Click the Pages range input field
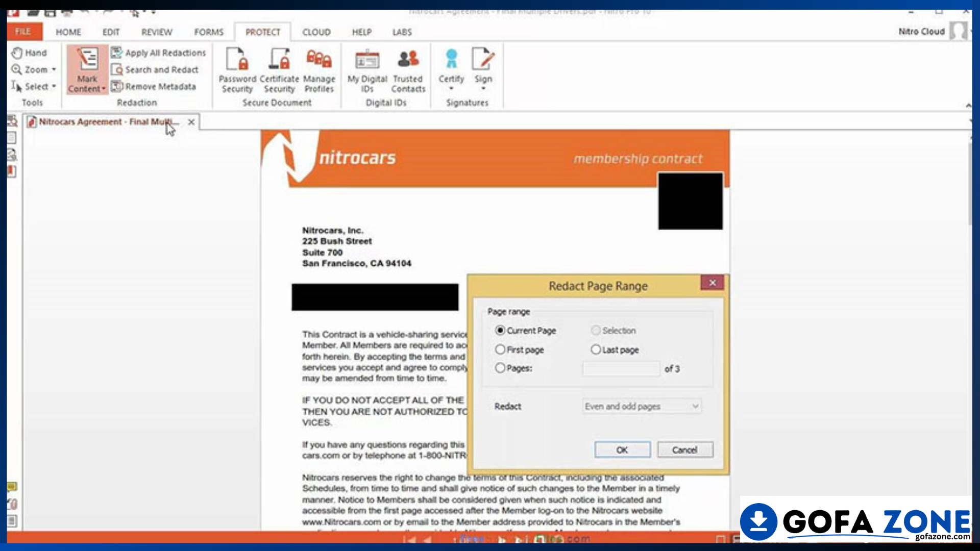 621,368
